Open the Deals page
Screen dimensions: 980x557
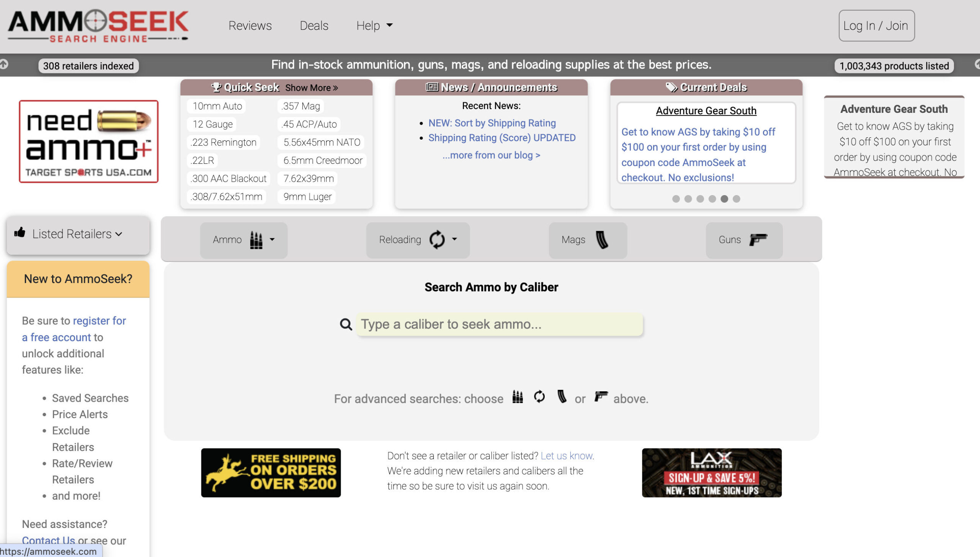click(314, 25)
